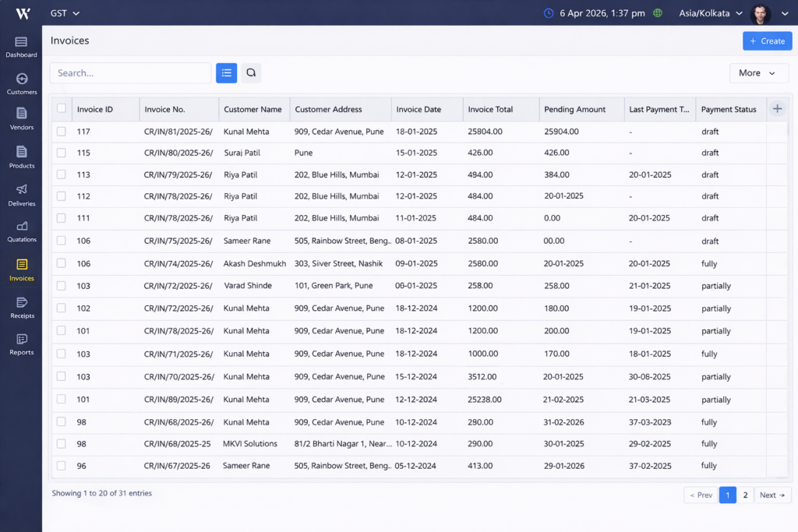Click the add column plus icon
This screenshot has height=532, width=798.
(777, 109)
